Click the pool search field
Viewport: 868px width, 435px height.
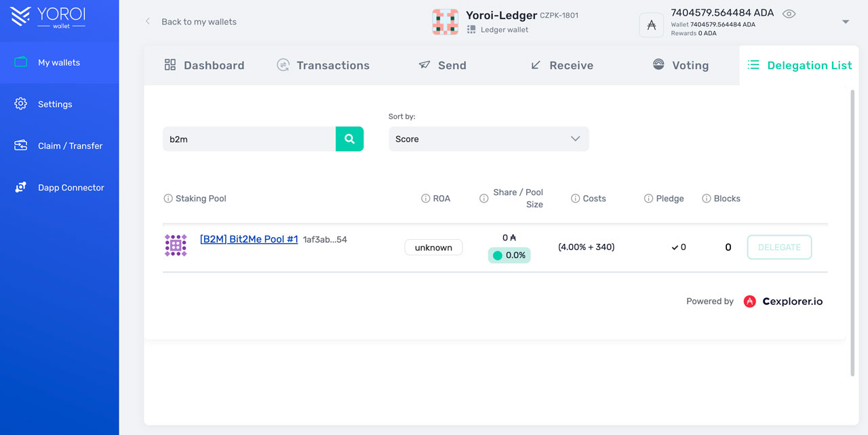(x=250, y=139)
